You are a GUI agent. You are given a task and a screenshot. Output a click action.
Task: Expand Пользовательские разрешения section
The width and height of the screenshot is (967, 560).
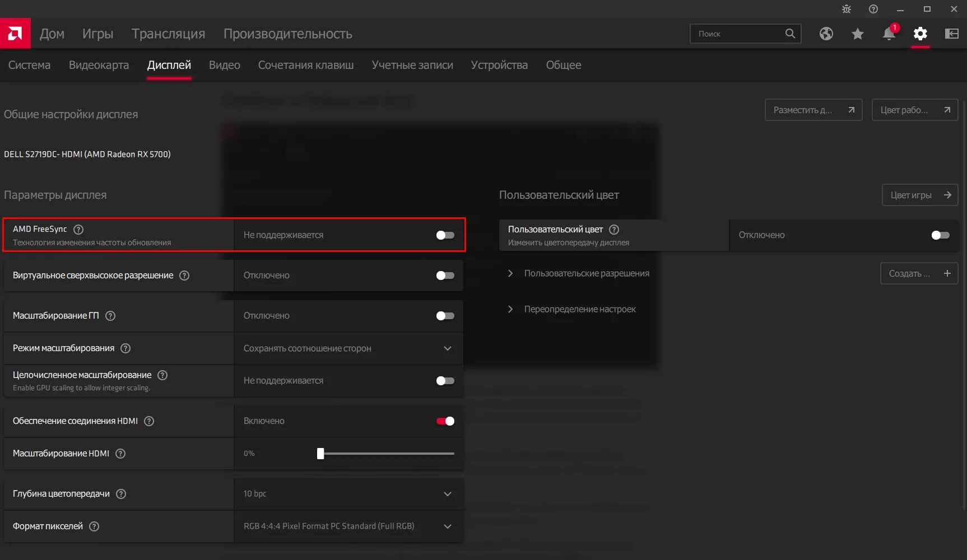579,273
